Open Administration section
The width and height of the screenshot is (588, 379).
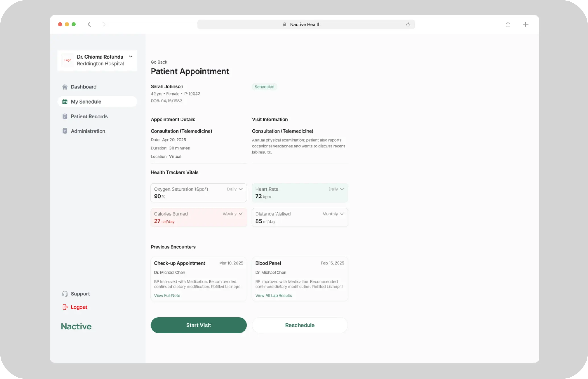pos(97,131)
